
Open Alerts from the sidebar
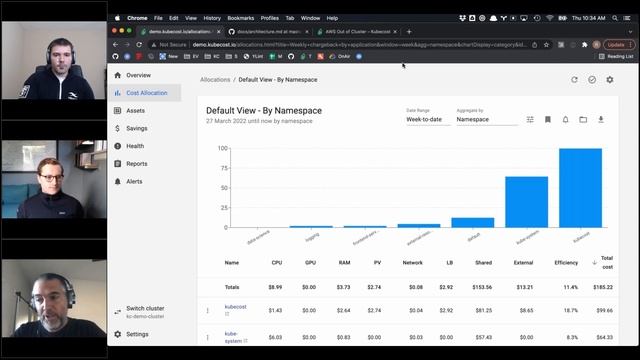point(134,181)
